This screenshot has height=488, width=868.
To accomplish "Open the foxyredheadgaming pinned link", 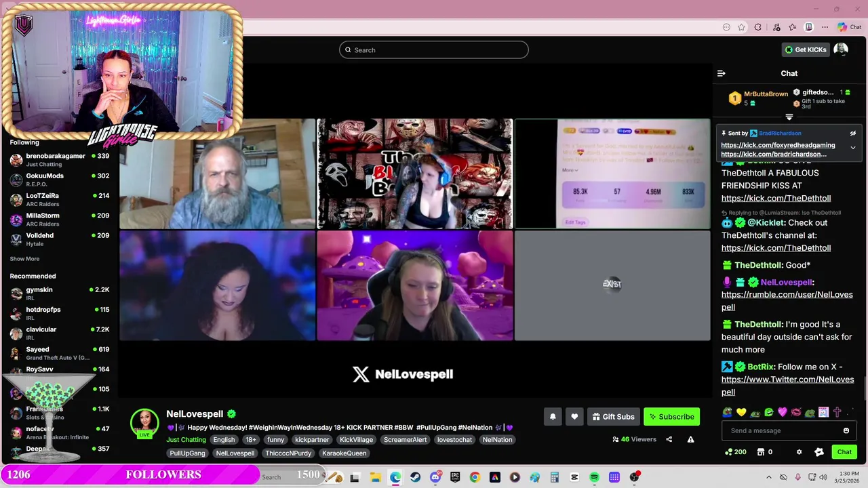I will point(778,145).
